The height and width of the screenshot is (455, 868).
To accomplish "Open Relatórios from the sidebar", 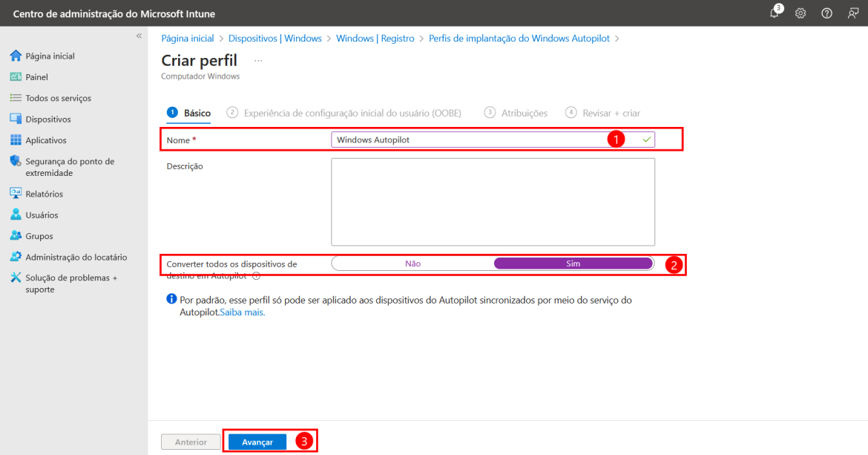I will tap(42, 193).
